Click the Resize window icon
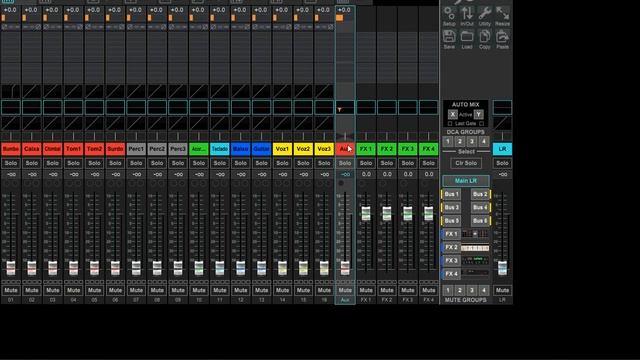Viewport: 640px width, 360px height. (x=502, y=16)
